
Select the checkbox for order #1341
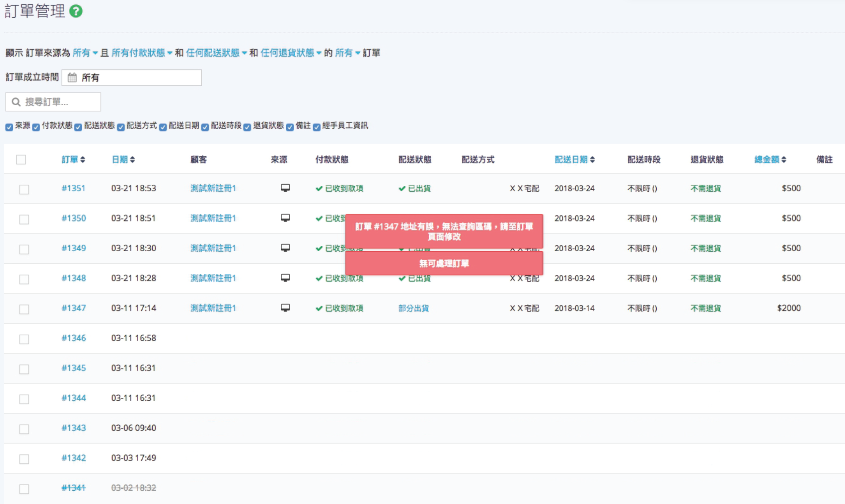click(24, 489)
